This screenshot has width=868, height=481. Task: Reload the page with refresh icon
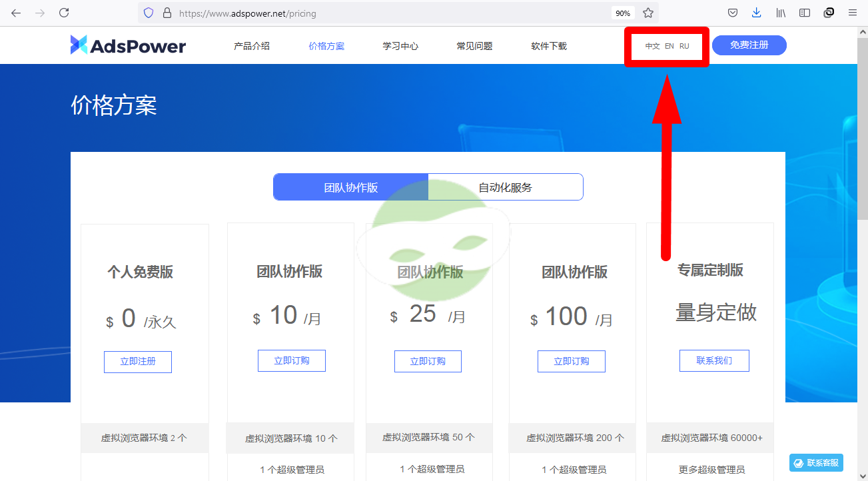[64, 13]
